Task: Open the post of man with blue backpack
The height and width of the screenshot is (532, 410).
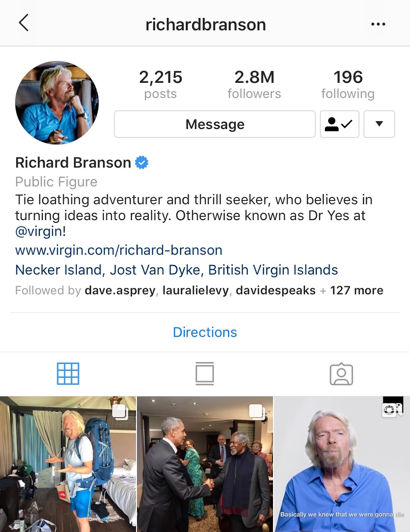Action: click(x=68, y=464)
